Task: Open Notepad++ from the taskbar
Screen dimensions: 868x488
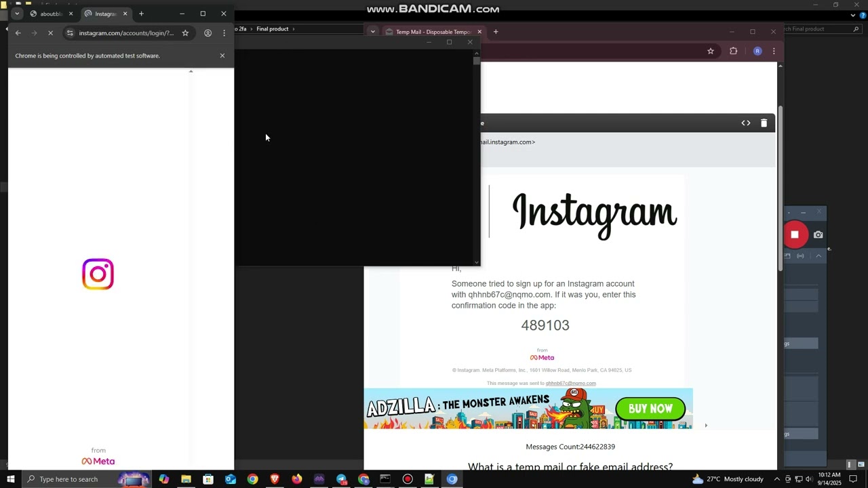Action: pyautogui.click(x=429, y=479)
